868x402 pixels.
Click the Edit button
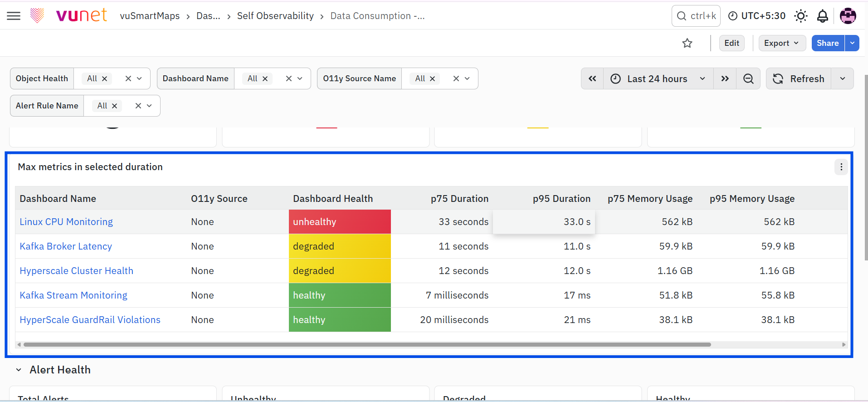[x=731, y=43]
